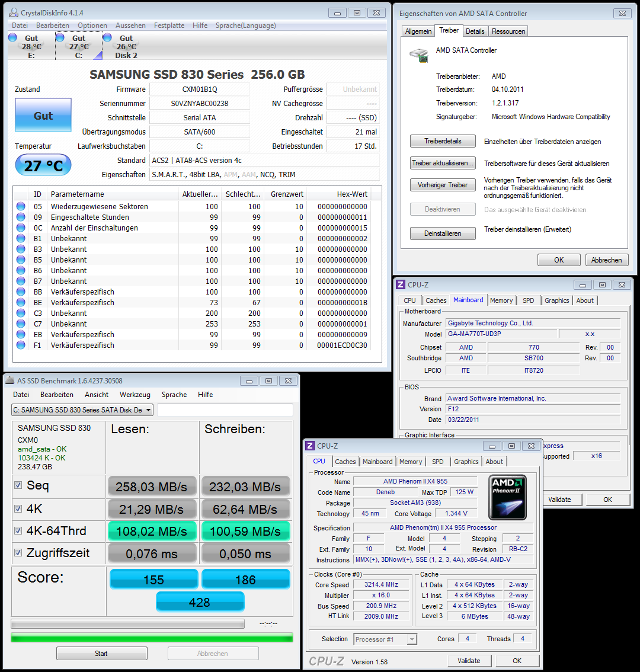Click the gray progress bar above green bar
The width and height of the screenshot is (640, 672).
tap(128, 623)
